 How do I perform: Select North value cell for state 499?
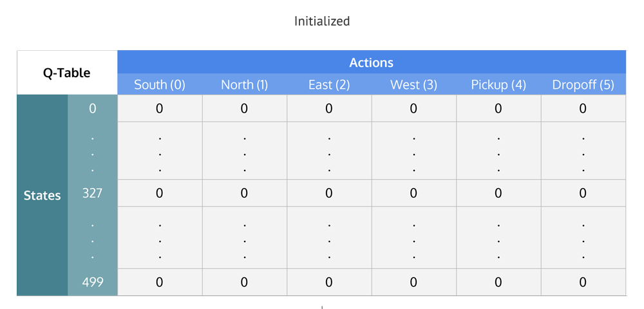[x=244, y=283]
